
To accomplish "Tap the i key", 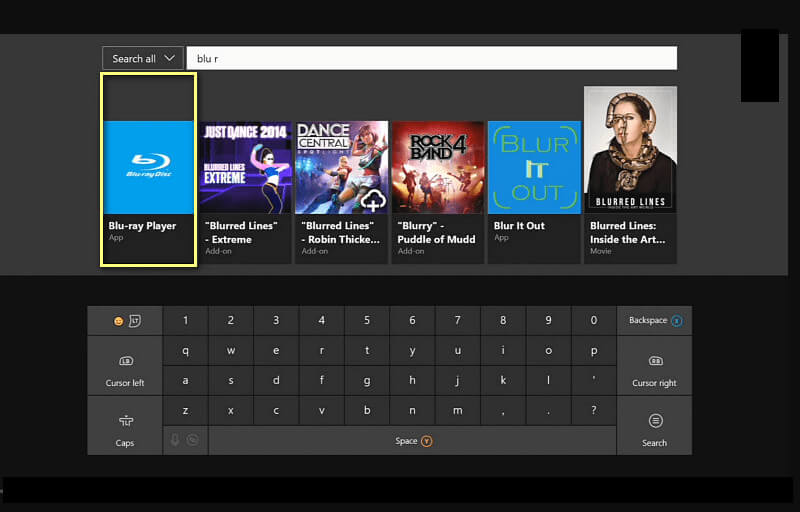I will pyautogui.click(x=503, y=351).
